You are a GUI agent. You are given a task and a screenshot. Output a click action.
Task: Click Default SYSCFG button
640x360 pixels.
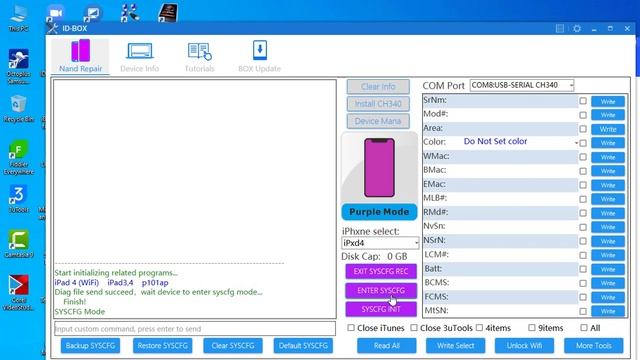(303, 346)
